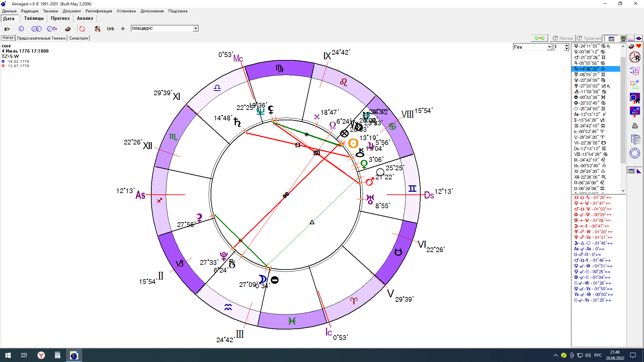
Task: Click the small table grid icon
Action: (x=631, y=171)
